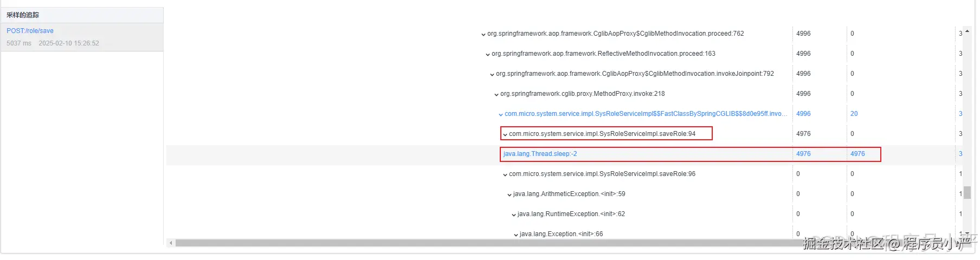Collapse SysRoleServiceImpl$$FastClassBySpringCGLIB row chevron

point(501,114)
